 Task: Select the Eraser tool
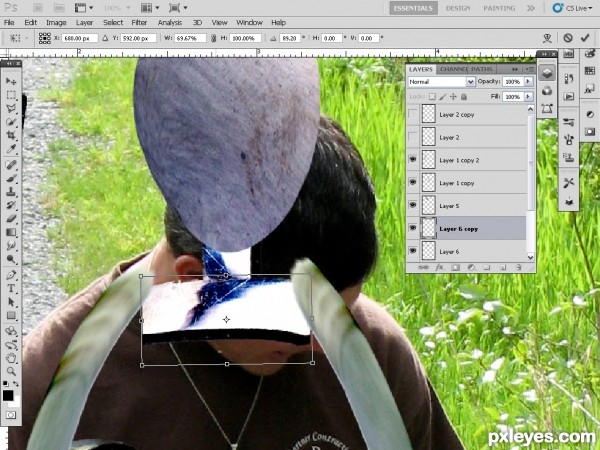(x=11, y=218)
